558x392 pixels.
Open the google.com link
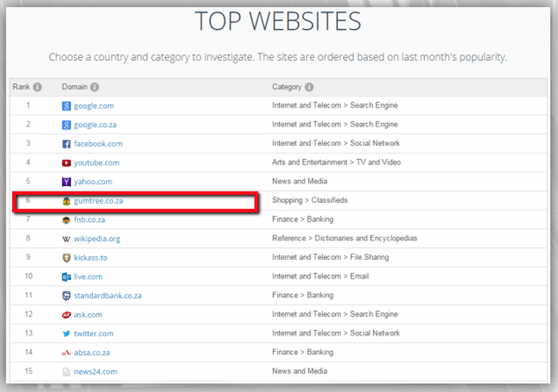94,106
